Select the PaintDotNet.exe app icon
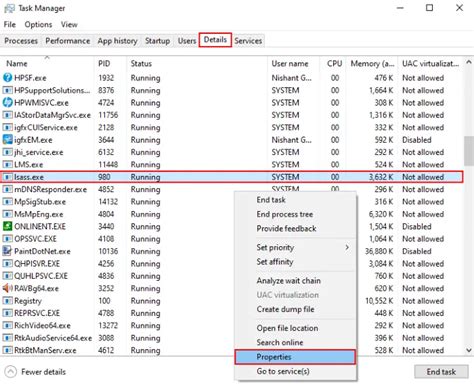 [7, 251]
